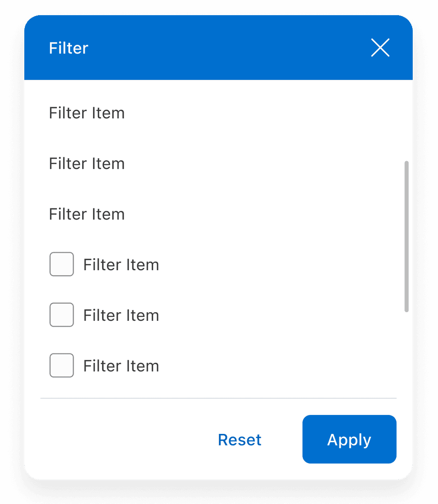Viewport: 438px width, 504px height.
Task: Close the Filter dialog with the X icon
Action: click(x=380, y=48)
